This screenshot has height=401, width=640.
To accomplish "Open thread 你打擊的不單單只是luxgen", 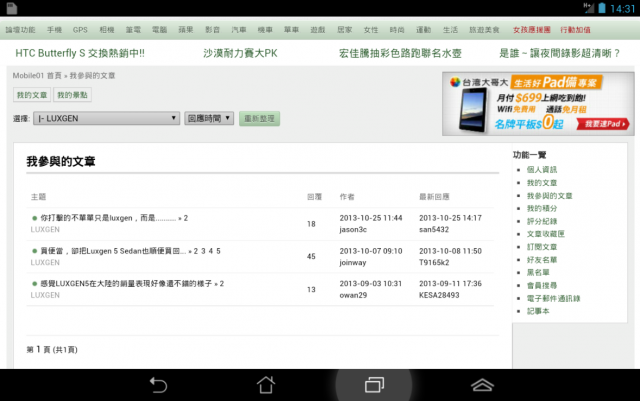I will click(108, 218).
